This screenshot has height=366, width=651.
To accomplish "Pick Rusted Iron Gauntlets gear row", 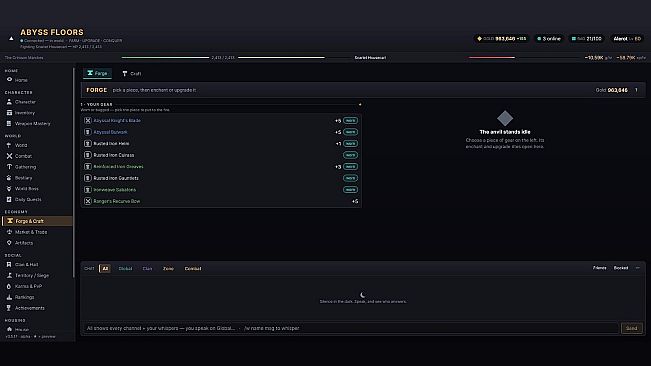I will point(221,178).
